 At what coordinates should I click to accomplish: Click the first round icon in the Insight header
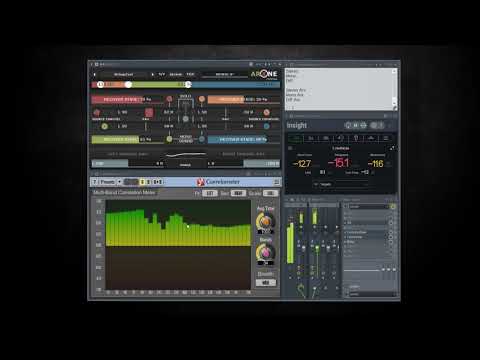[x=348, y=125]
